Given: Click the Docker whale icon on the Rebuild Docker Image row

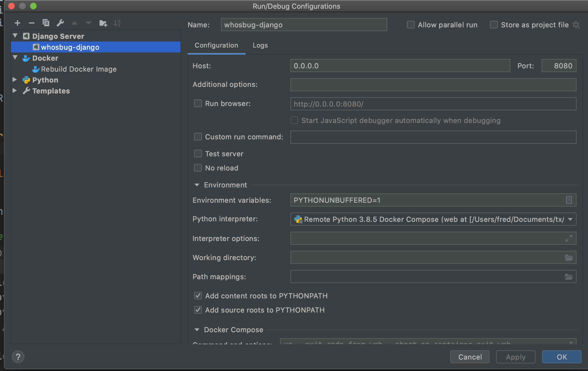Looking at the screenshot, I should pyautogui.click(x=36, y=69).
